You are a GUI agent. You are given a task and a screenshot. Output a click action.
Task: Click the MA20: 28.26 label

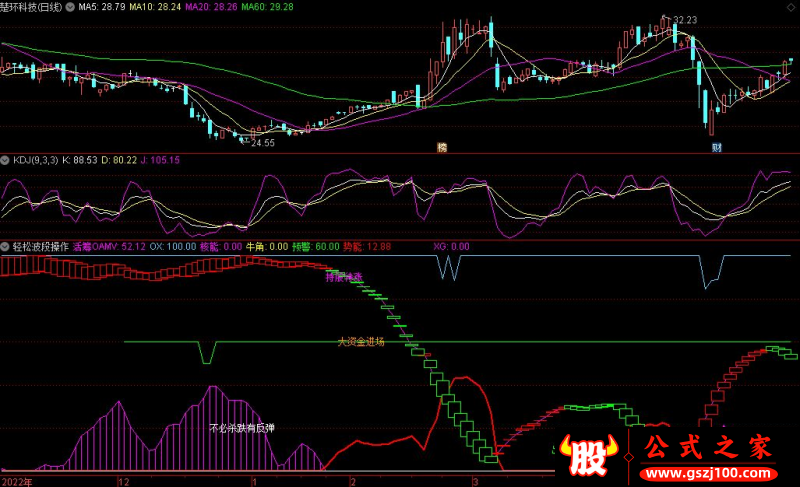pos(211,7)
